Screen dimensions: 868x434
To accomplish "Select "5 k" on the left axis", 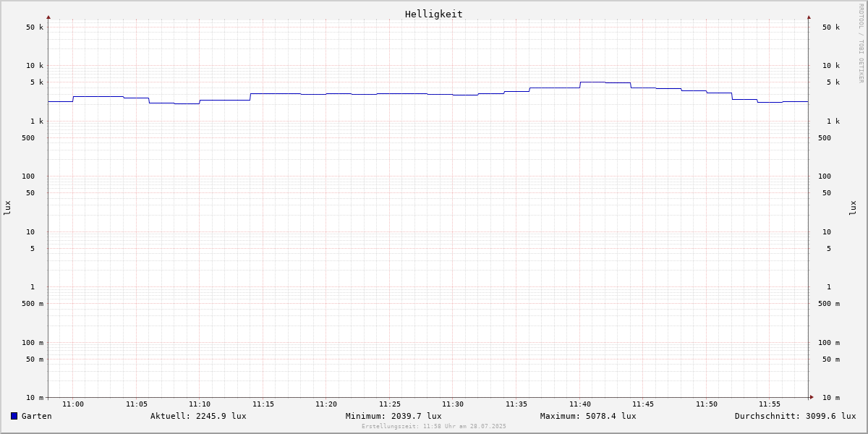I will pos(37,82).
